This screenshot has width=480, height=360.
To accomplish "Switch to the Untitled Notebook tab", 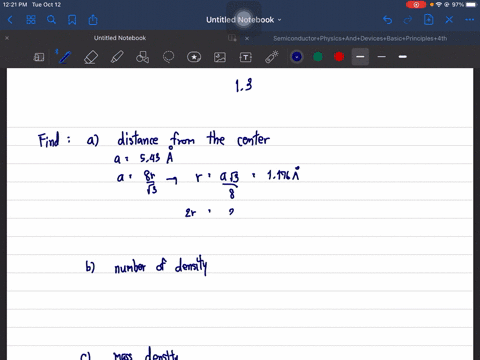I will 120,38.
